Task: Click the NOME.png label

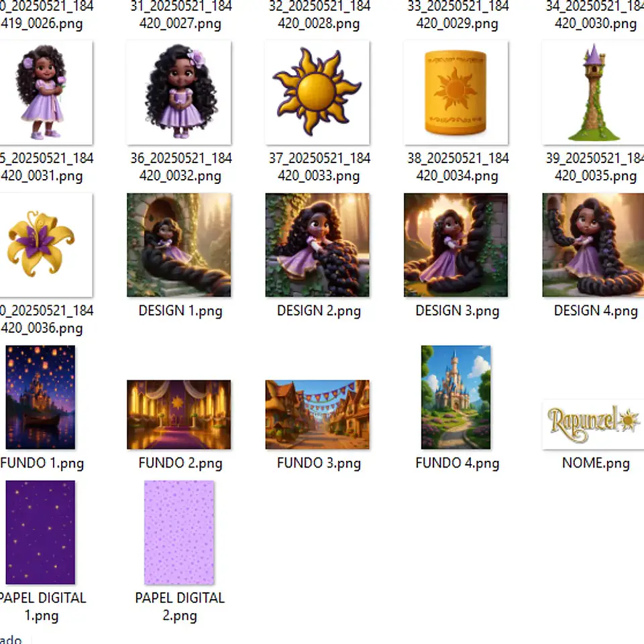Action: coord(596,464)
